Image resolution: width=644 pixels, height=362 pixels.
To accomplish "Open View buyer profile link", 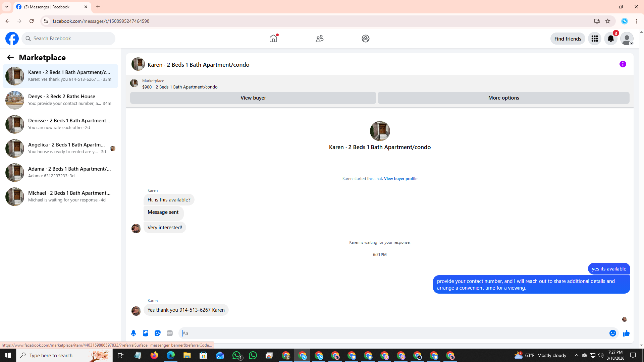I will pos(400,179).
